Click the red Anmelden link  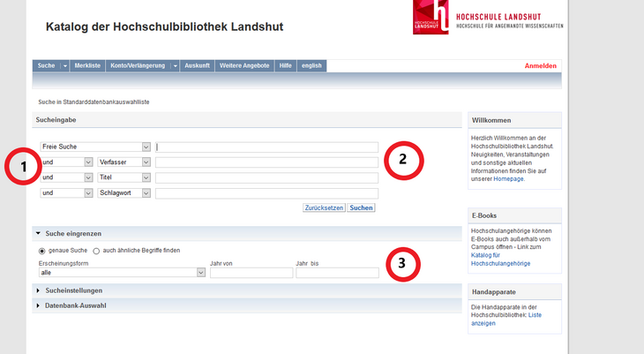[541, 66]
